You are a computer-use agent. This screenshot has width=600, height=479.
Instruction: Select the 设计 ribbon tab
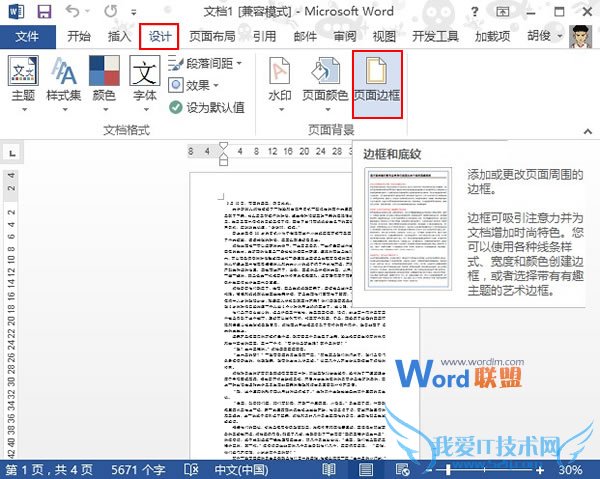pyautogui.click(x=159, y=36)
